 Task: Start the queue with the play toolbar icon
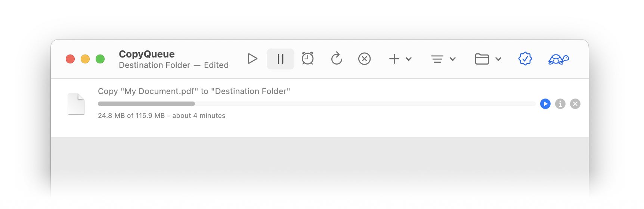click(253, 59)
